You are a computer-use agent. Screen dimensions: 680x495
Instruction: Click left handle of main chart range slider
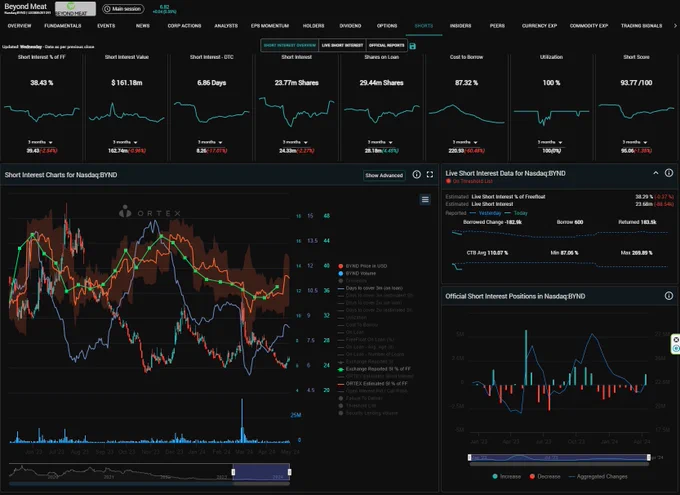(233, 472)
